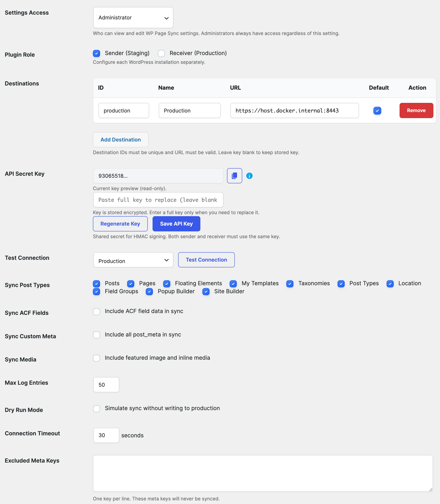This screenshot has width=440, height=504.
Task: Copy the API secret key with the copy icon
Action: (234, 176)
